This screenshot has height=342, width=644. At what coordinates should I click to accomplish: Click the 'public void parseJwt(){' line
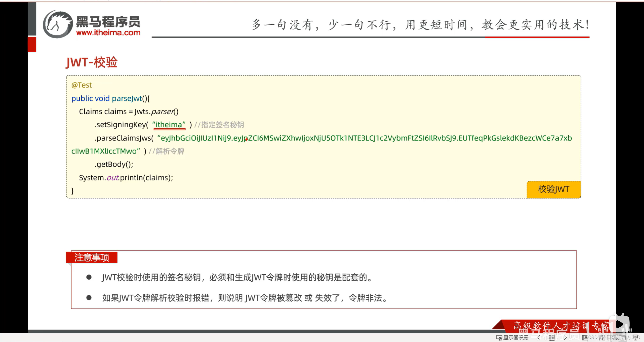(110, 98)
